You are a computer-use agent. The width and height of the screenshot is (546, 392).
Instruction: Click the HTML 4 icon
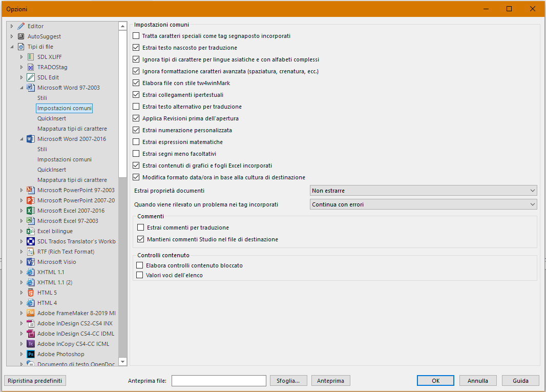point(31,303)
